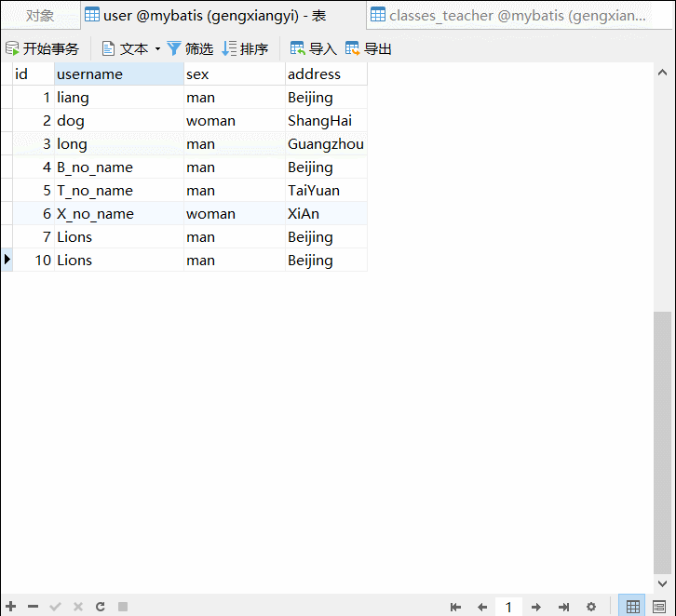Click the Import (导入) button

pos(314,48)
